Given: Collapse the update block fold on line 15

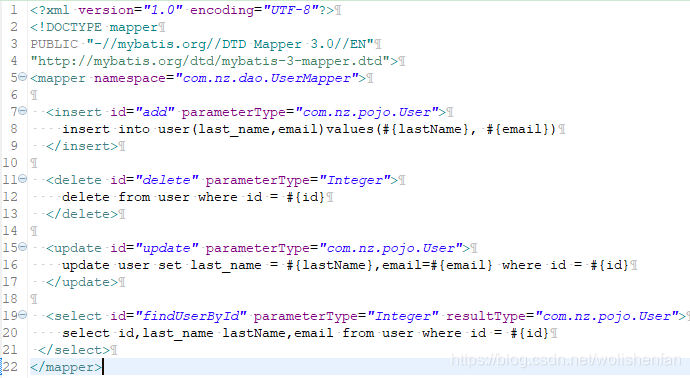Looking at the screenshot, I should (22, 246).
